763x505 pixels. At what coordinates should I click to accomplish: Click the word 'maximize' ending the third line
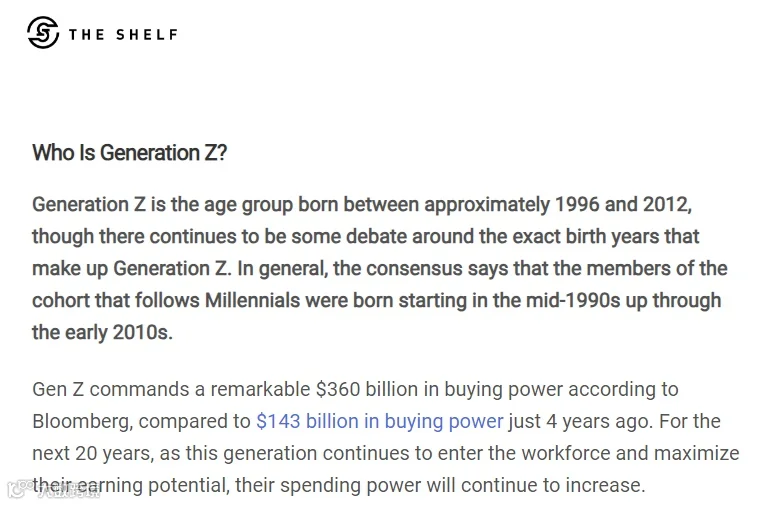[697, 453]
